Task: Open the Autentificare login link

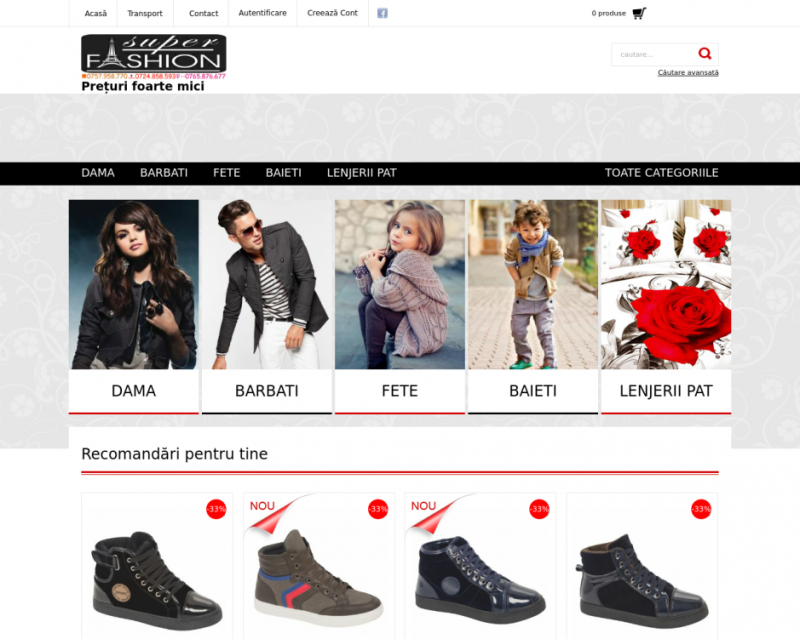Action: point(262,13)
